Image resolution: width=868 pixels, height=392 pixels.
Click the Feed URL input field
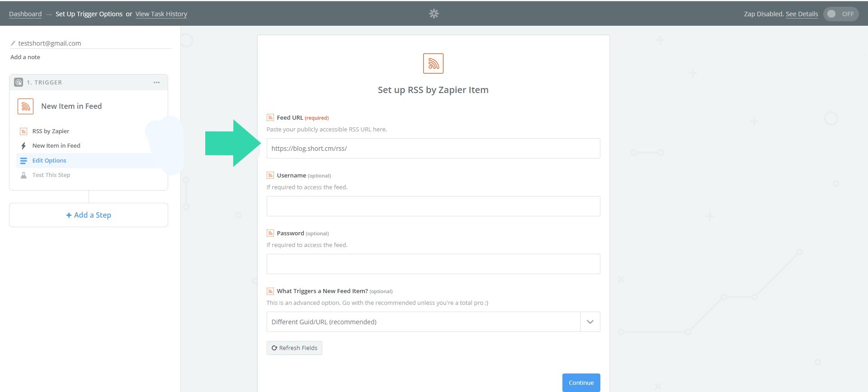433,149
